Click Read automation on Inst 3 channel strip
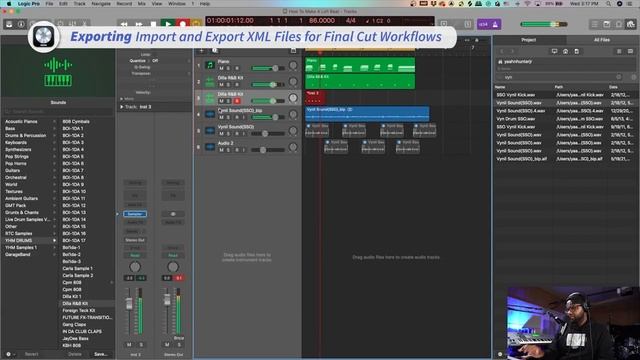Image resolution: width=640 pixels, height=360 pixels. click(x=135, y=256)
